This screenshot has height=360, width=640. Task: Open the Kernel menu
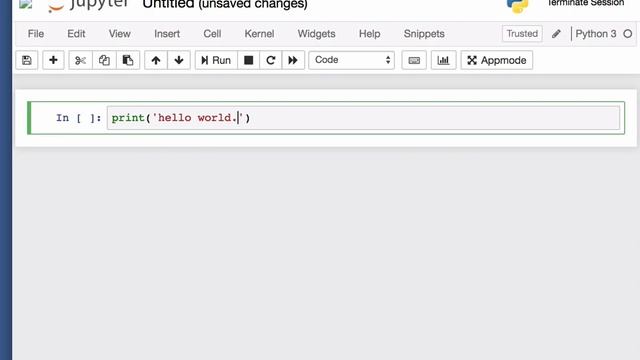[259, 34]
